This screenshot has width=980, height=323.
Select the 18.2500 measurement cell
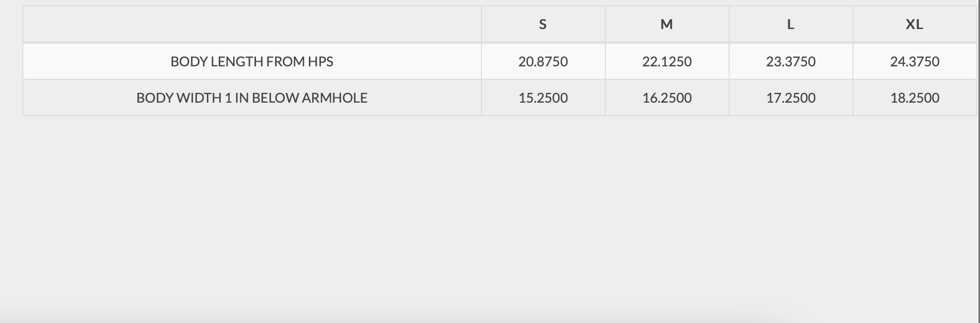914,98
